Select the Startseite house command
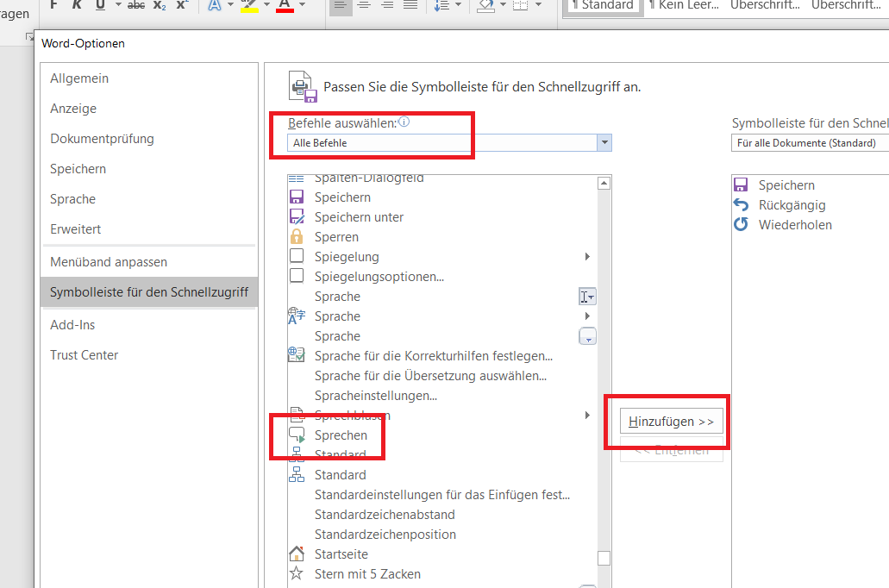Image resolution: width=889 pixels, height=588 pixels. (443, 554)
